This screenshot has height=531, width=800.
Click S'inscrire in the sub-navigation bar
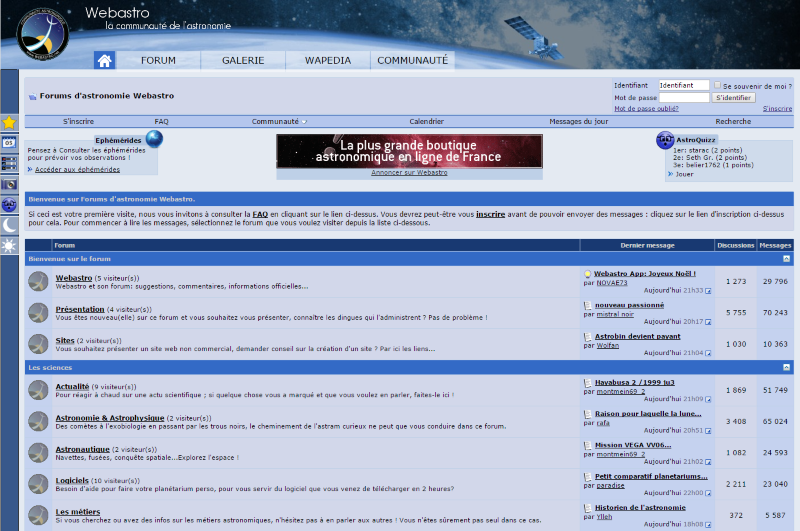coord(79,121)
